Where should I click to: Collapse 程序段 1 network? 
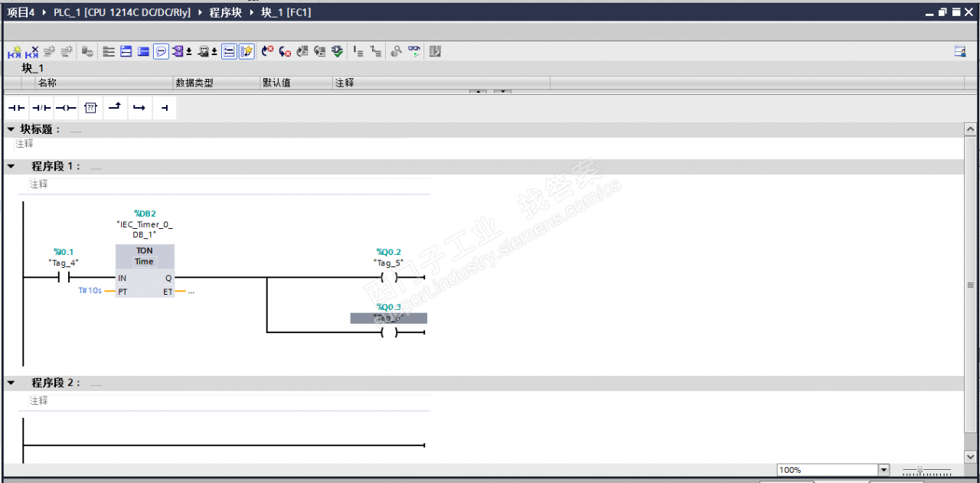(x=11, y=167)
